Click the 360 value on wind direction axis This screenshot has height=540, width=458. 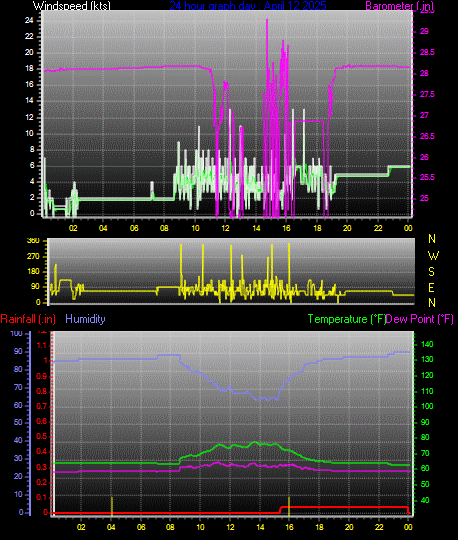(x=33, y=240)
